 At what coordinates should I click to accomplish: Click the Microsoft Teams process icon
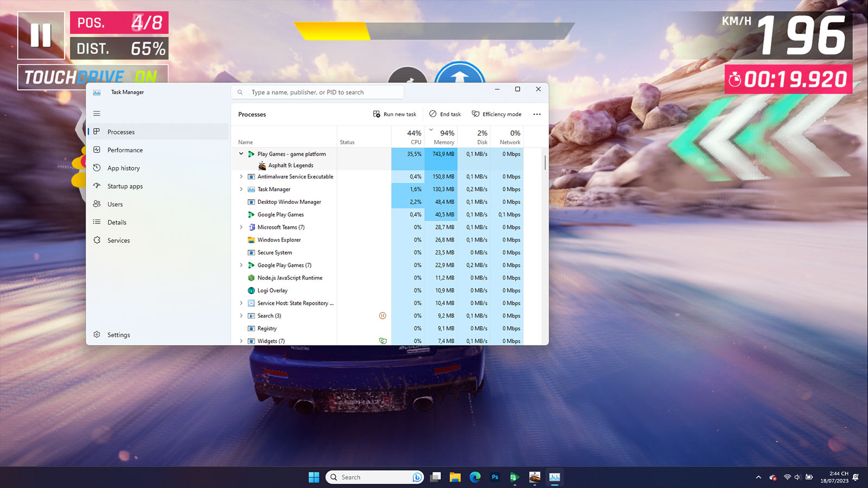(x=251, y=227)
